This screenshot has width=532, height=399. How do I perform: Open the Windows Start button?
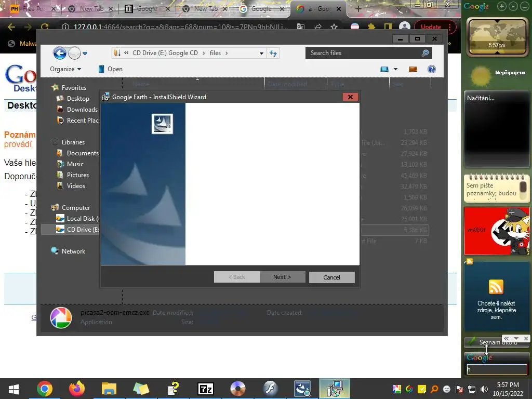pyautogui.click(x=14, y=389)
